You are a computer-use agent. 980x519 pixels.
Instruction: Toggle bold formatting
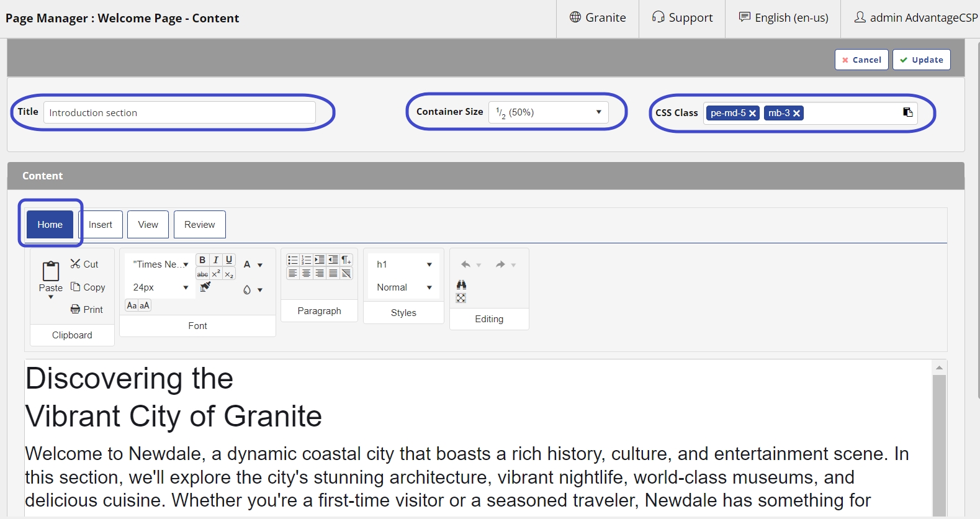click(202, 260)
